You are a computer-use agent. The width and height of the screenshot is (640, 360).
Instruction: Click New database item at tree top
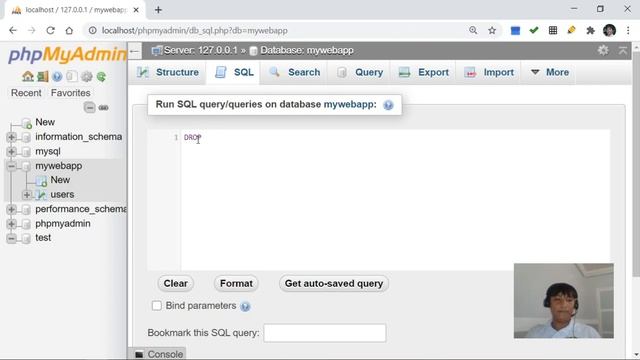[45, 122]
